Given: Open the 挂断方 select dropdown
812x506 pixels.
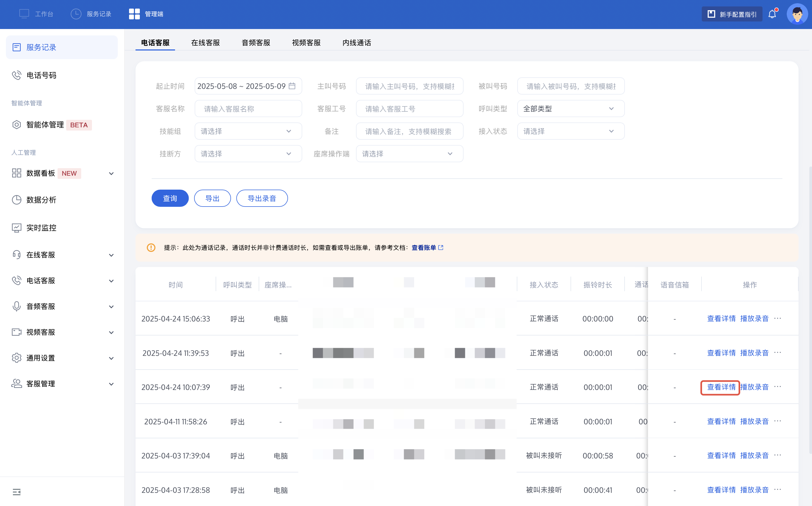Looking at the screenshot, I should [x=248, y=154].
